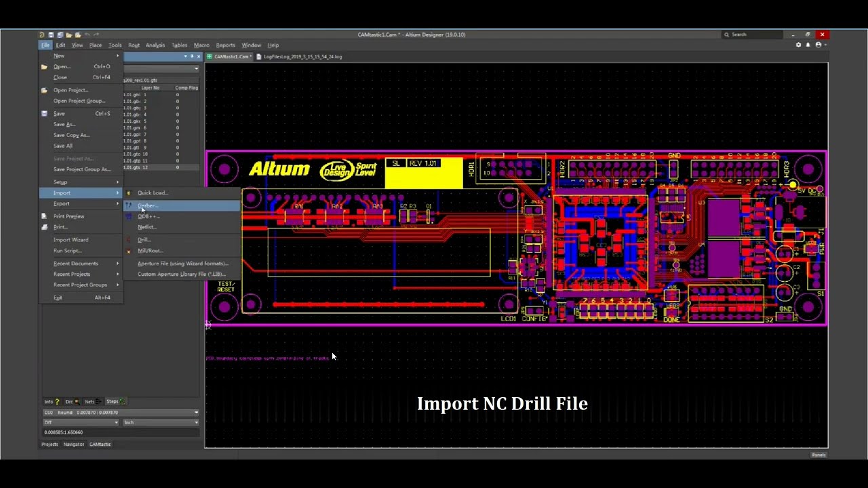This screenshot has height=488, width=868.
Task: Switch to the CAMtastic1.Cam document tab
Action: (230, 57)
